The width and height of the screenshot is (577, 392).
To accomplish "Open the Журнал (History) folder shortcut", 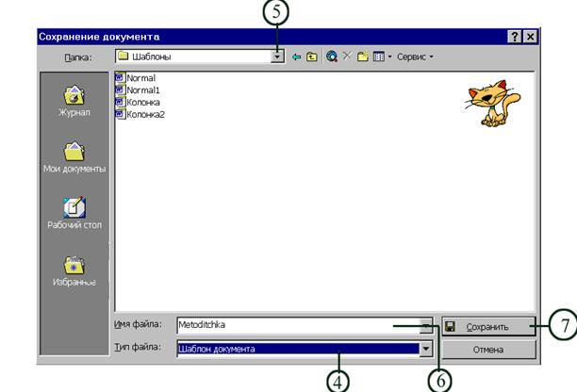I will click(x=74, y=101).
